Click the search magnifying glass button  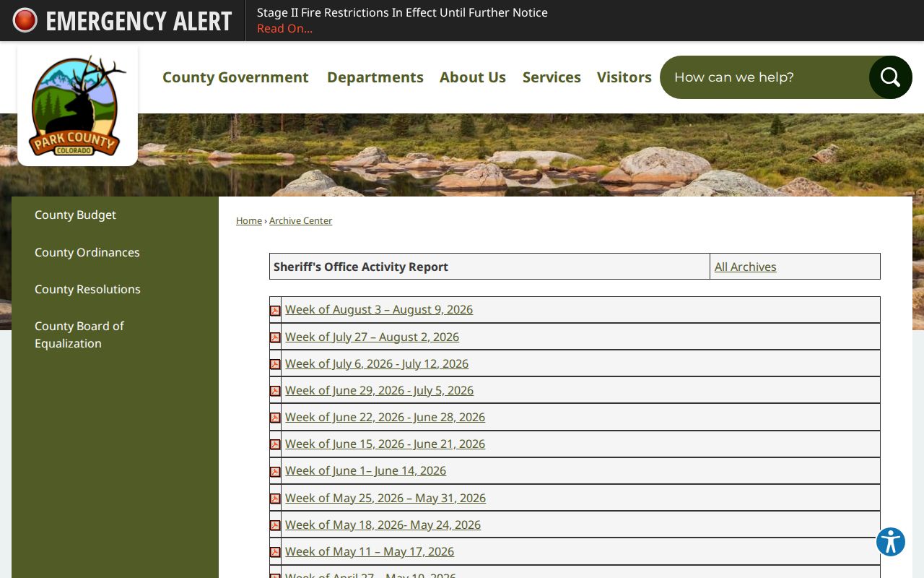(890, 77)
